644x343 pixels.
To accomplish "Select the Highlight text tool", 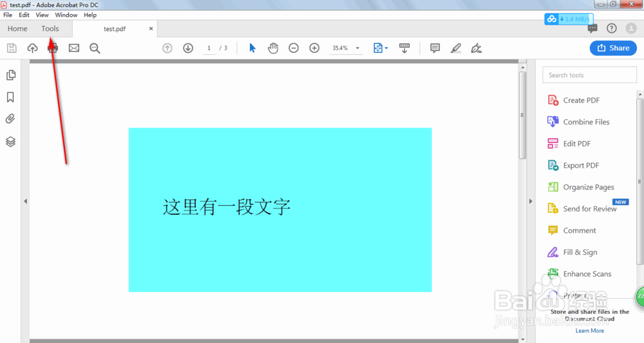I will point(455,48).
